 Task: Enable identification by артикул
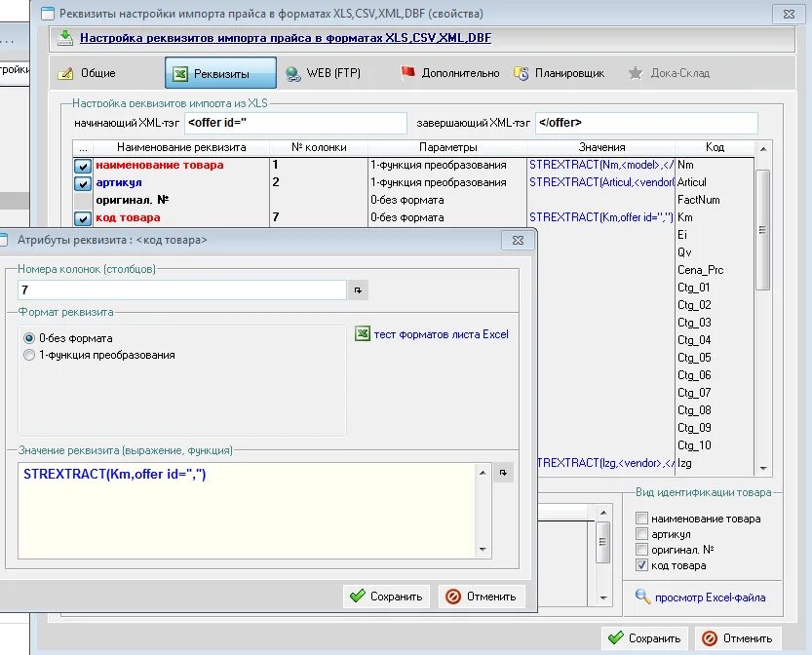tap(641, 533)
